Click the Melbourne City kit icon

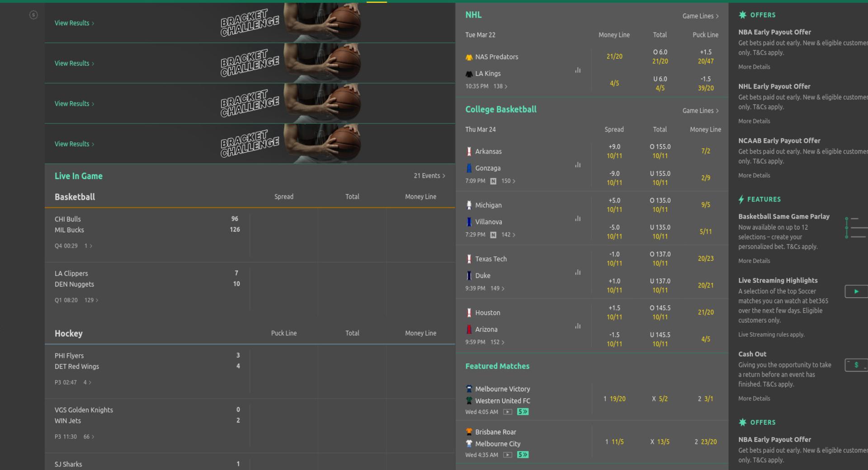coord(469,443)
